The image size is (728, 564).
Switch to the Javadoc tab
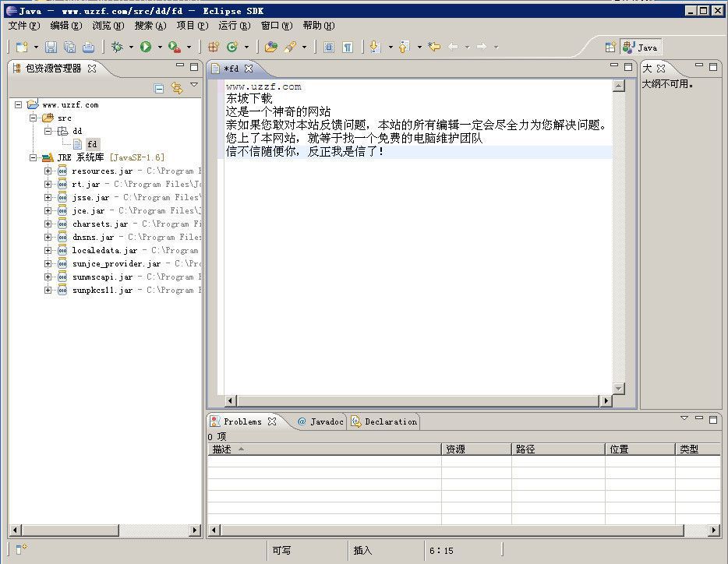(321, 421)
